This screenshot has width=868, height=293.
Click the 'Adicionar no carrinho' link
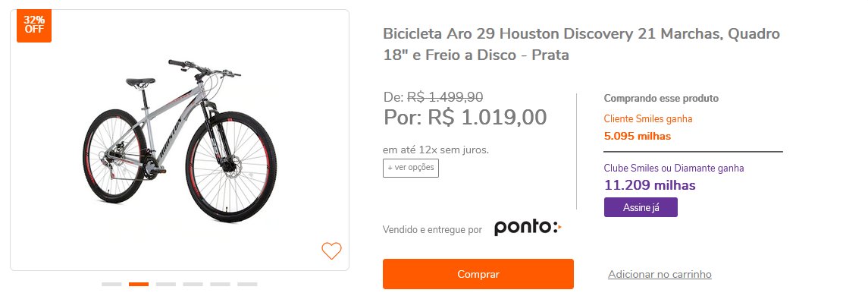(x=660, y=274)
